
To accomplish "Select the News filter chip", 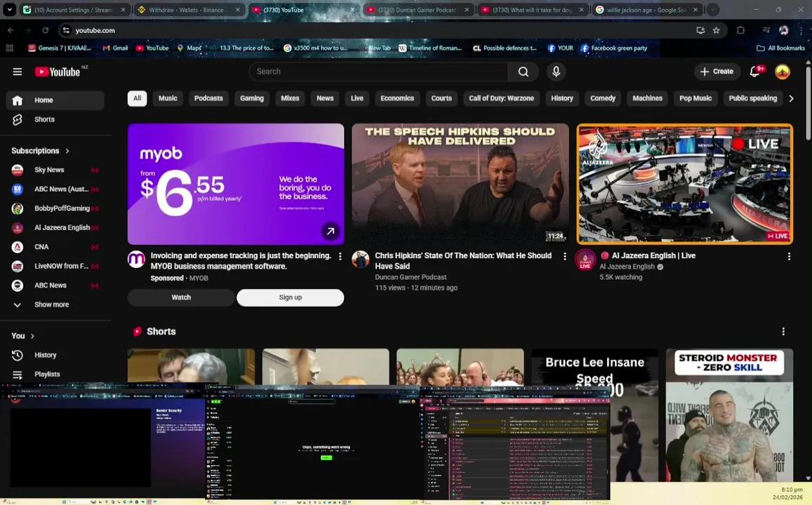I will click(325, 98).
